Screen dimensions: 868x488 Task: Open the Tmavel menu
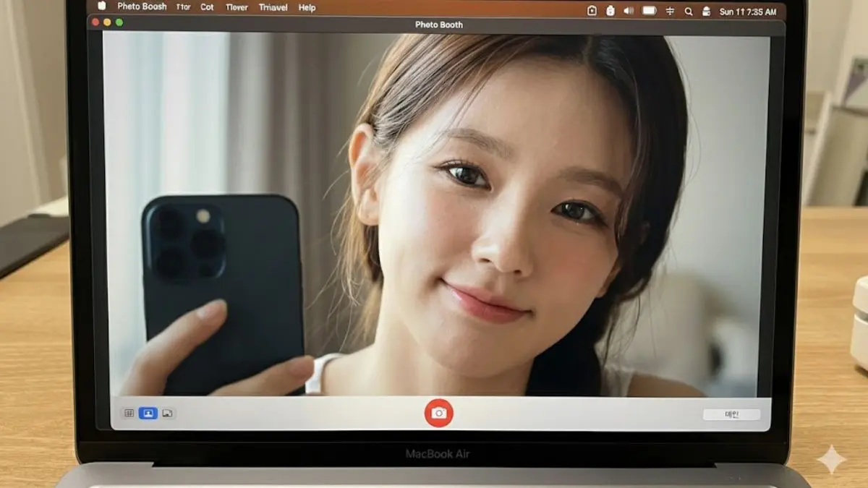point(273,7)
